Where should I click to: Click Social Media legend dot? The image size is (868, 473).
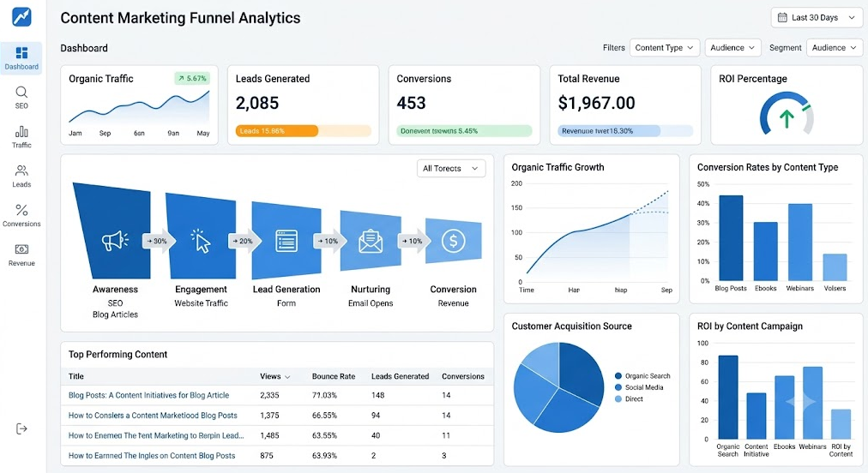(618, 387)
